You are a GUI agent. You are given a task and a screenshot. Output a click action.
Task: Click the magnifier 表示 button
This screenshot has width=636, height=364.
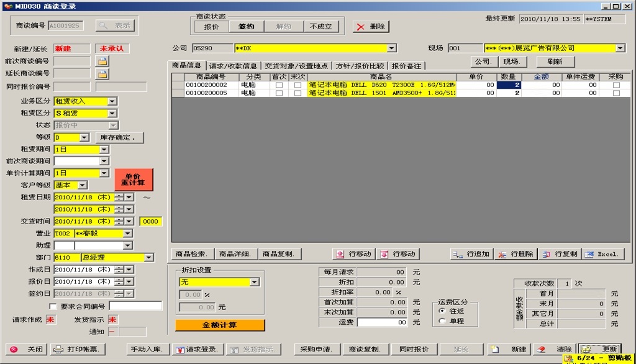point(115,25)
